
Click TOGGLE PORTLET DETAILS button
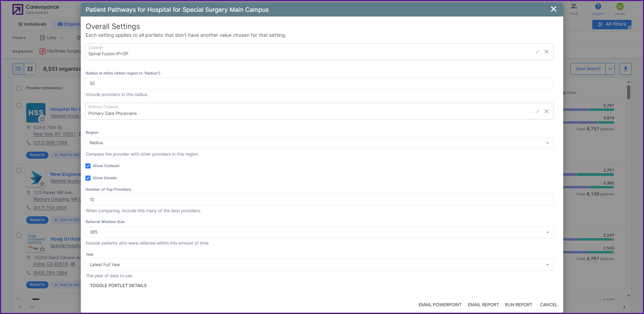pyautogui.click(x=118, y=286)
